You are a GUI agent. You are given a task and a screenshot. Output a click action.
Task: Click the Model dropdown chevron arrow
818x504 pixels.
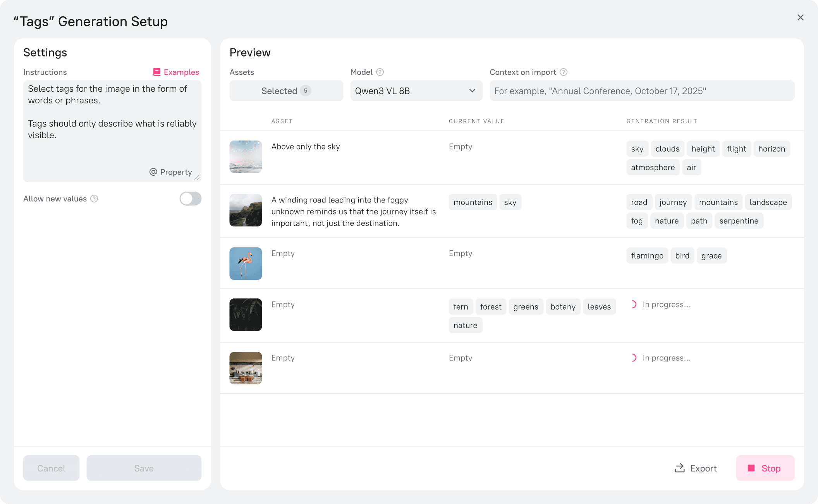tap(472, 91)
